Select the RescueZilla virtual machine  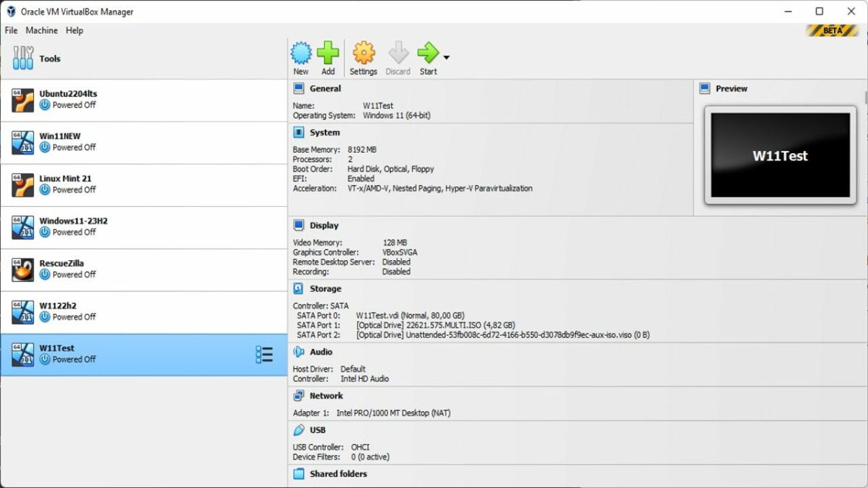pyautogui.click(x=144, y=270)
